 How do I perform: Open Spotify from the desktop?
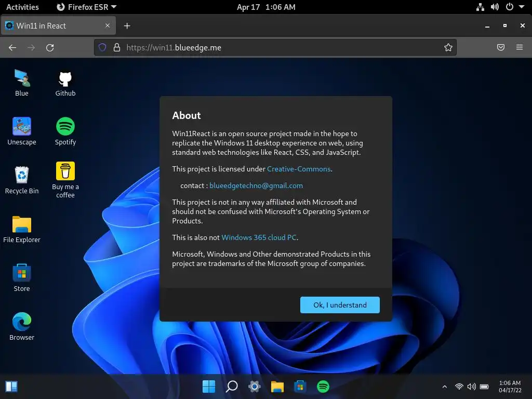coord(65,131)
